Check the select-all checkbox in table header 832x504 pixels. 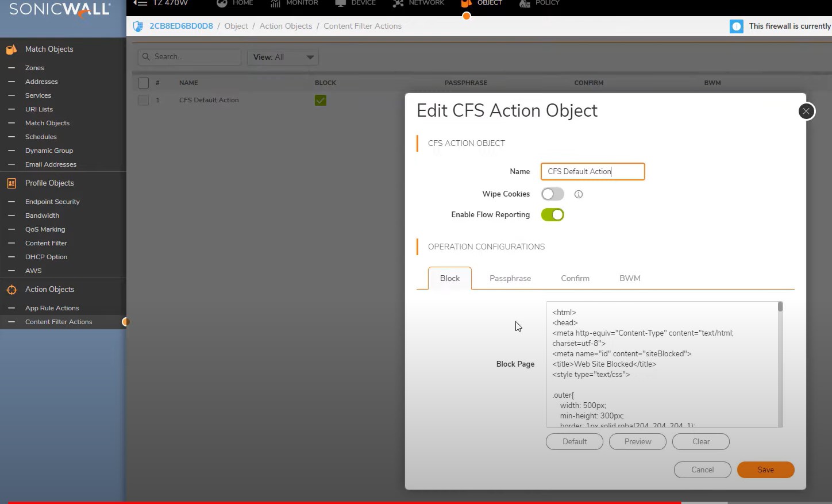click(x=144, y=83)
